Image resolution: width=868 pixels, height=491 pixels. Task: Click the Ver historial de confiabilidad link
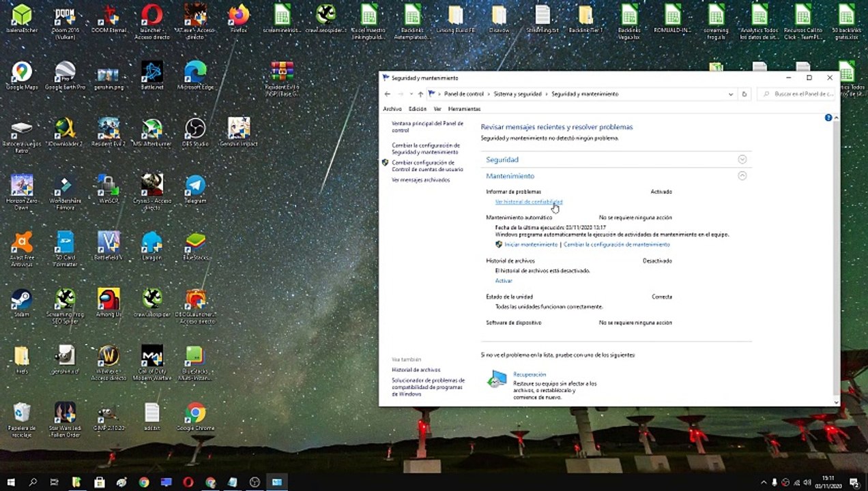click(x=529, y=202)
